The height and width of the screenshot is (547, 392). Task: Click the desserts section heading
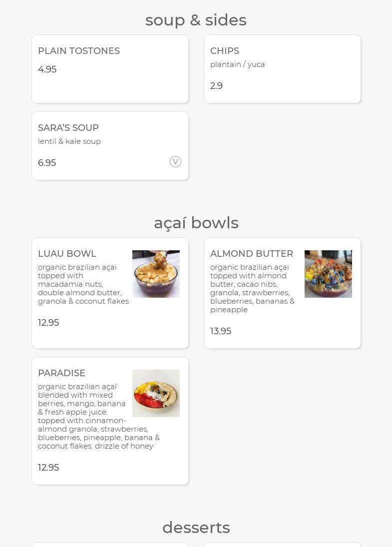coord(196,528)
